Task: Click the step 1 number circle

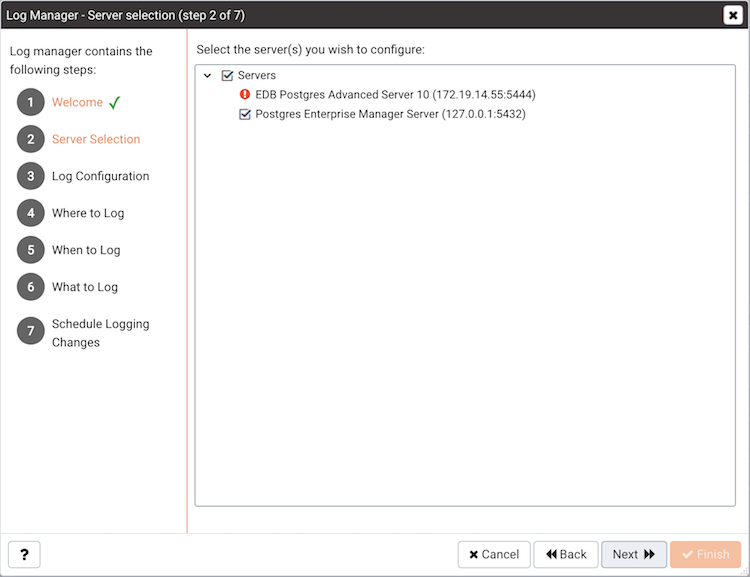Action: (31, 102)
